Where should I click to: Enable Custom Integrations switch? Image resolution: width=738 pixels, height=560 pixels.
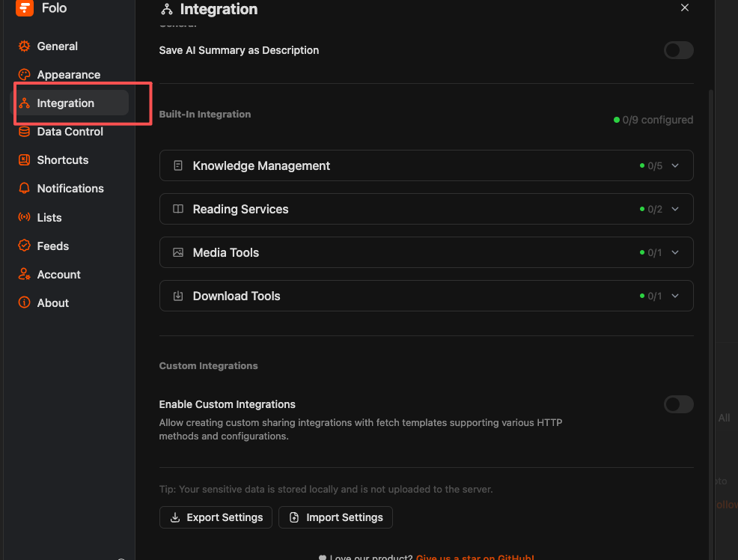(678, 404)
